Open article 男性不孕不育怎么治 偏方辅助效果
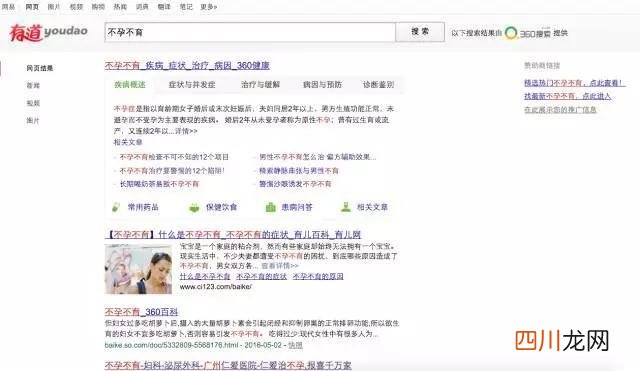The height and width of the screenshot is (371, 640). click(318, 157)
